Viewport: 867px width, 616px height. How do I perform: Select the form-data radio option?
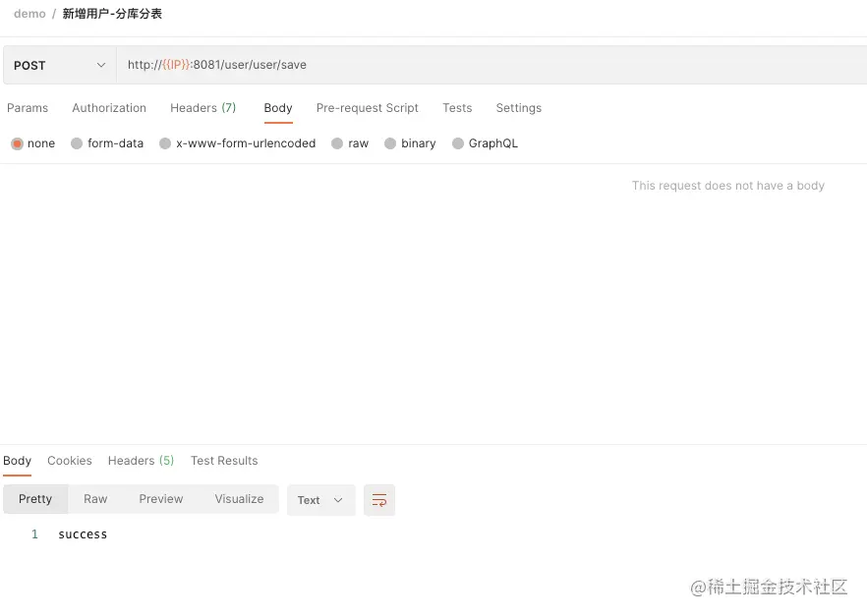[77, 143]
